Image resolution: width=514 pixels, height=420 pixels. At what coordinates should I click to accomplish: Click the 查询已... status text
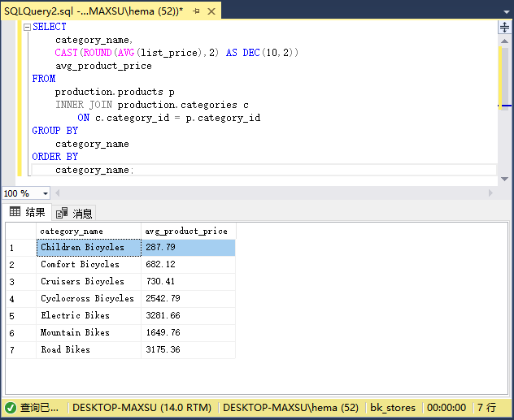click(x=39, y=408)
